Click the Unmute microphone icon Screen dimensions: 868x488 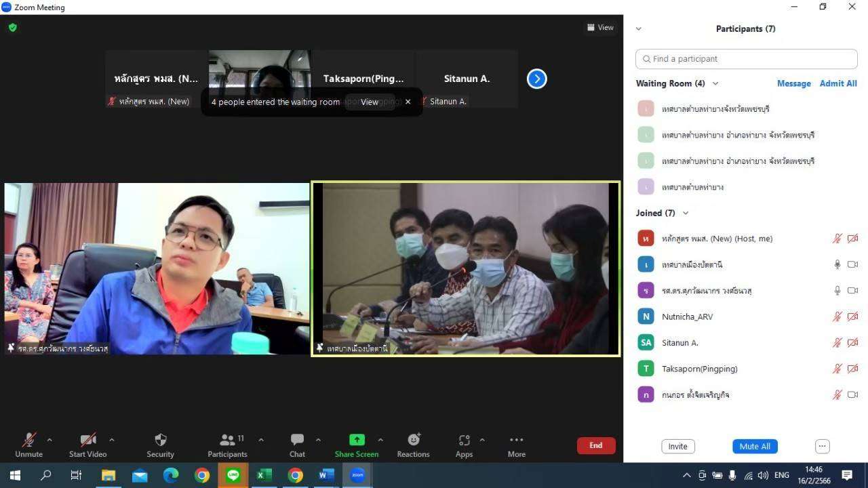point(28,441)
